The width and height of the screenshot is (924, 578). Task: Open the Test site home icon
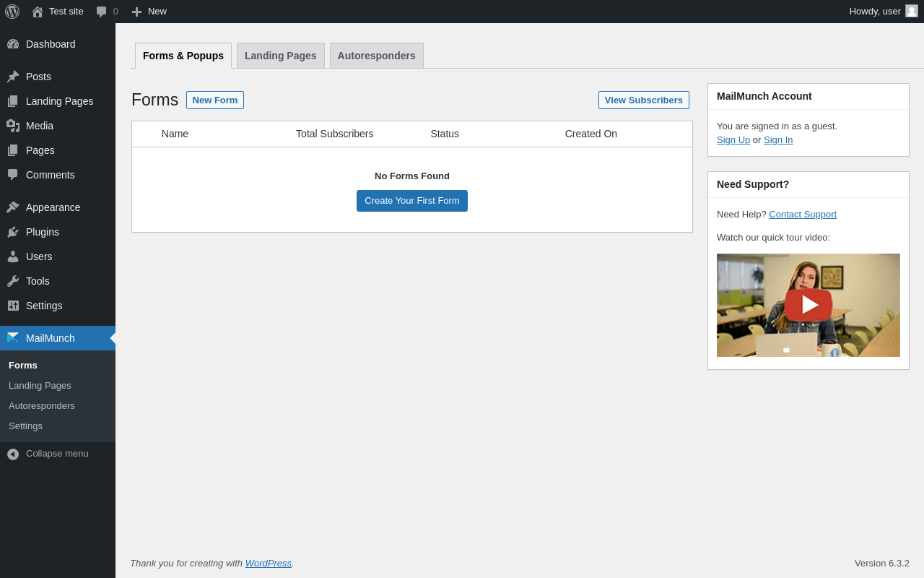38,12
